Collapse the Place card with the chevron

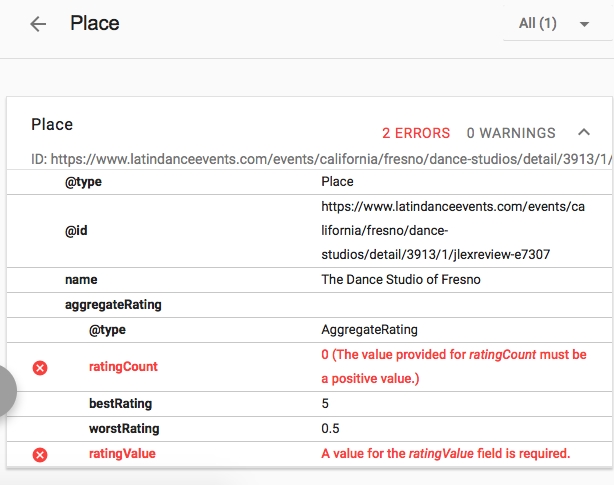584,133
